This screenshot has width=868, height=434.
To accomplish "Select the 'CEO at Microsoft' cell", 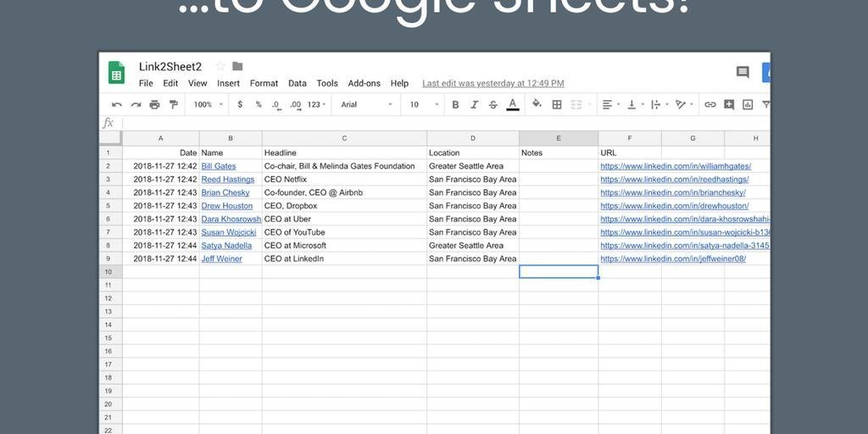I will click(x=344, y=245).
